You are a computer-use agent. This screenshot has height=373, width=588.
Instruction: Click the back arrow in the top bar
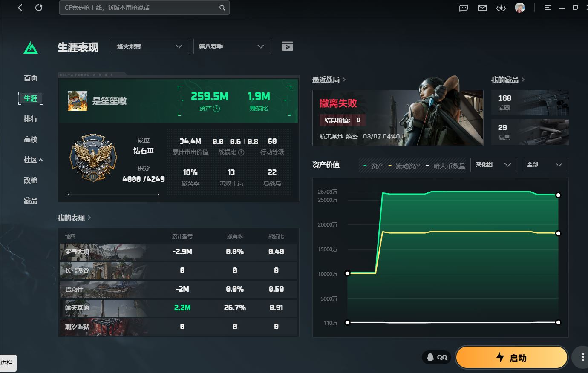pos(20,8)
